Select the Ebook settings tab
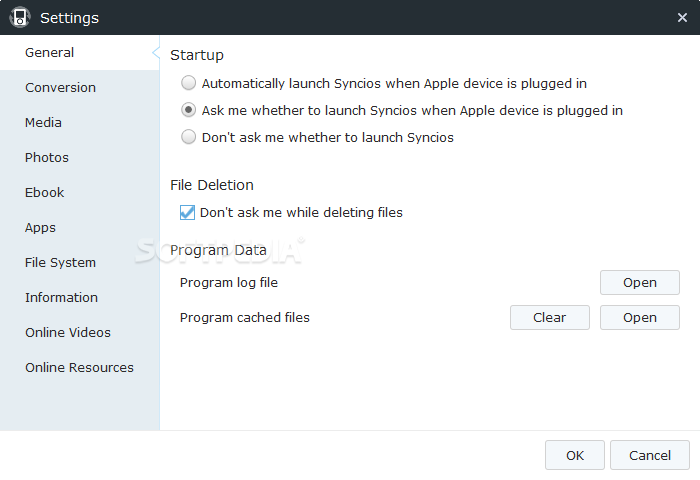The width and height of the screenshot is (700, 480). [x=79, y=192]
